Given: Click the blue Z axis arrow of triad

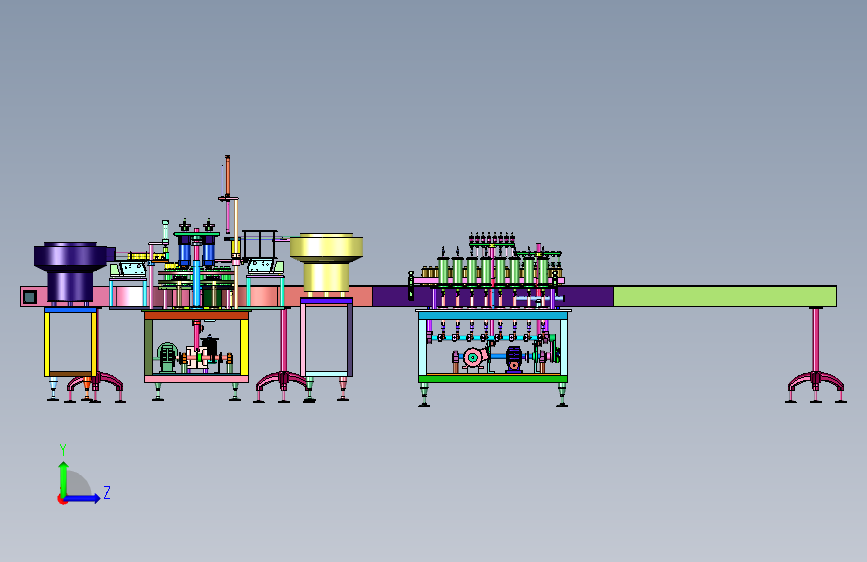Looking at the screenshot, I should [x=82, y=498].
